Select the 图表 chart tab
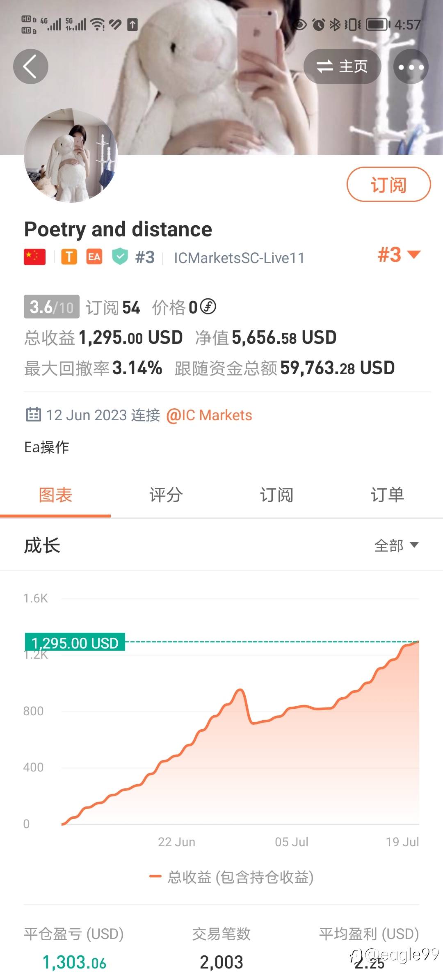This screenshot has width=443, height=980. click(x=55, y=495)
